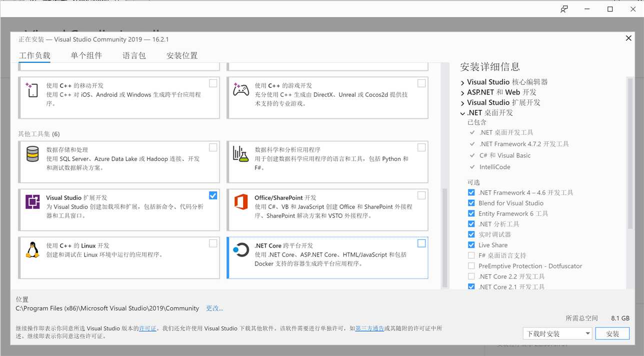Image resolution: width=644 pixels, height=356 pixels.
Task: Maximize the outer installer window
Action: [610, 9]
